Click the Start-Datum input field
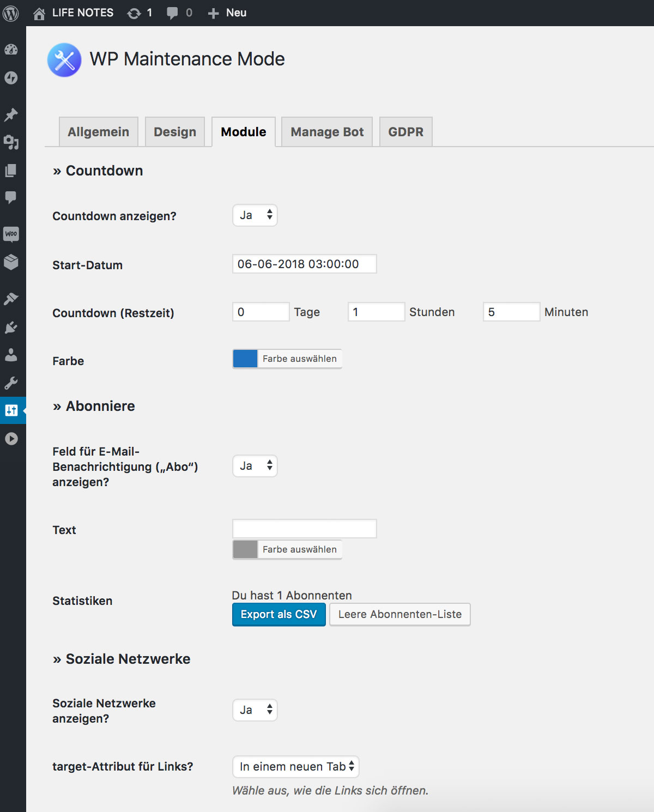The width and height of the screenshot is (654, 812). tap(305, 264)
